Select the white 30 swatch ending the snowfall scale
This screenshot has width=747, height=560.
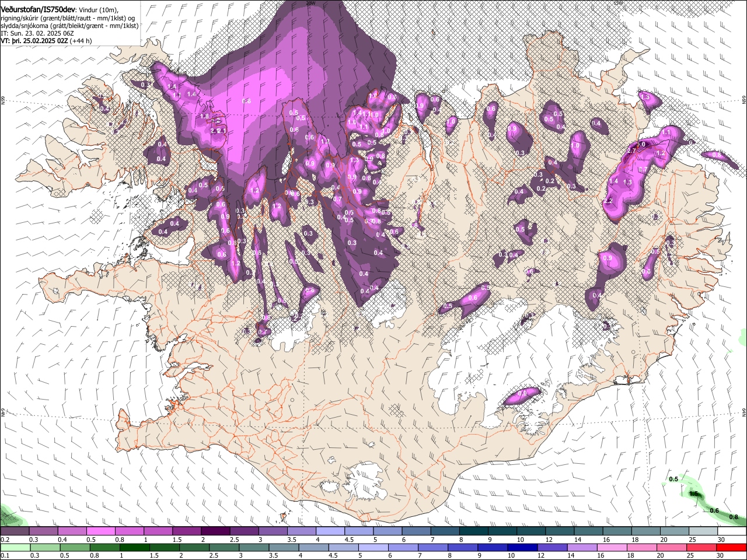[732, 531]
